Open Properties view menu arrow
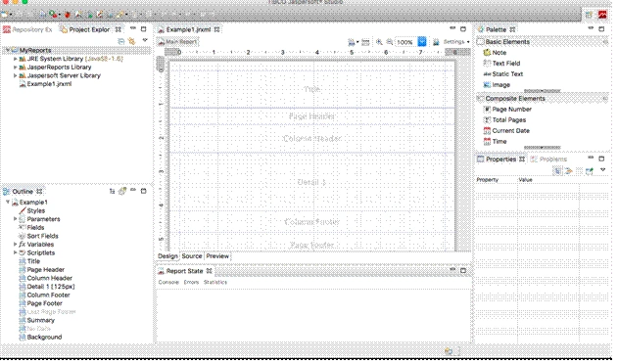The width and height of the screenshot is (618, 364). pyautogui.click(x=602, y=170)
